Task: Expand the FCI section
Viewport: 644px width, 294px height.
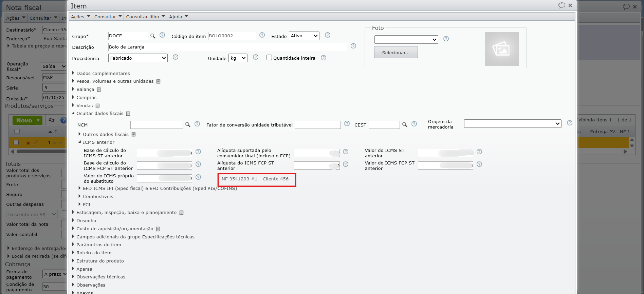Action: click(x=85, y=204)
